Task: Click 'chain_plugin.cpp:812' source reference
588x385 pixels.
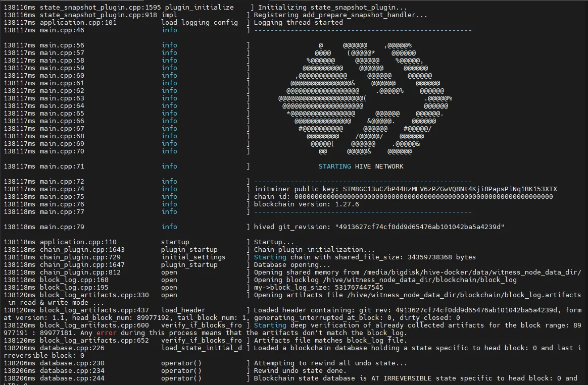Action: point(80,272)
